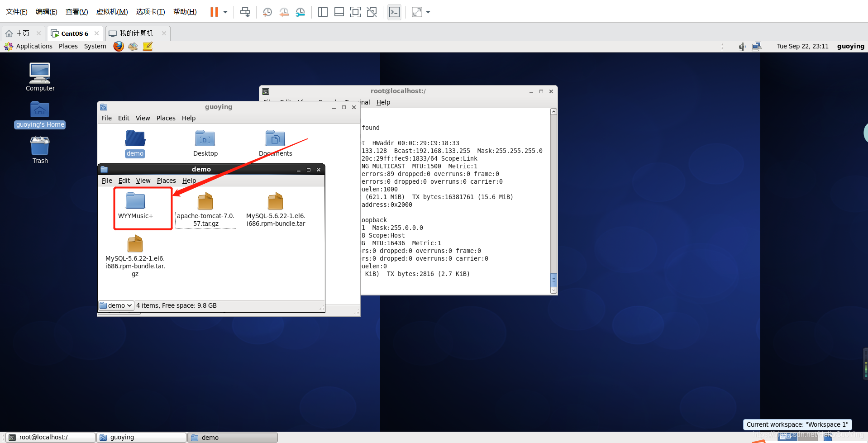868x443 pixels.
Task: Open the View menu in guoying window
Action: click(143, 118)
